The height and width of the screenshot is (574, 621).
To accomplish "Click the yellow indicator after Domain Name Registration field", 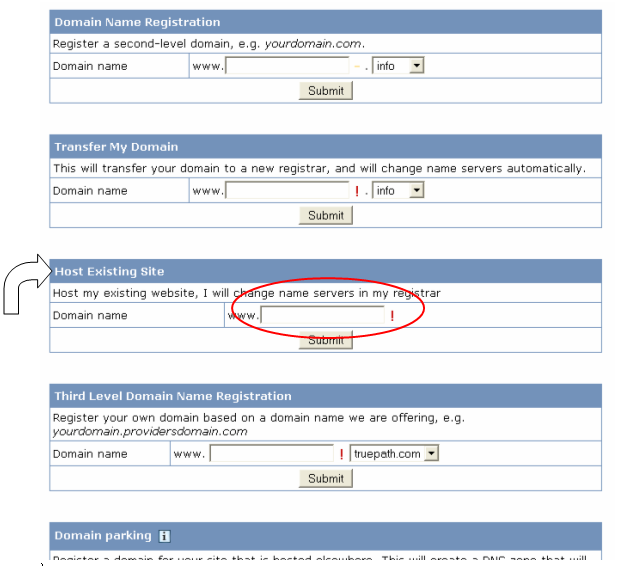I will 357,67.
